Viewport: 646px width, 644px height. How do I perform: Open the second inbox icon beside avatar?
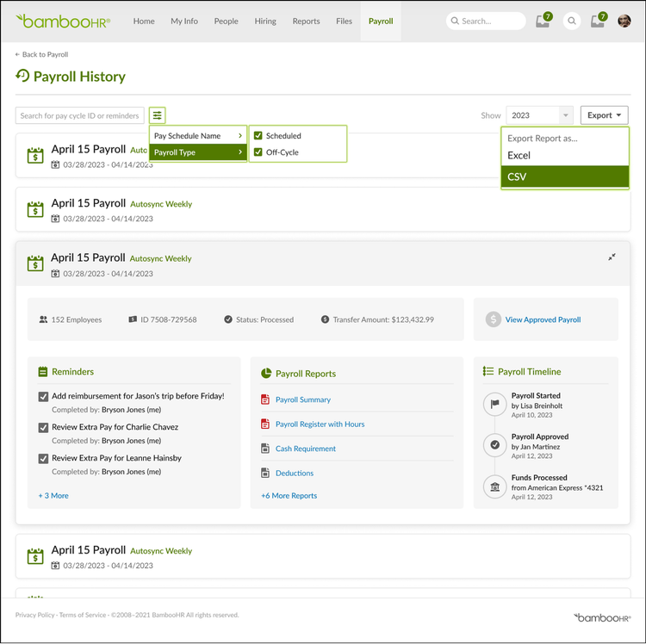(599, 20)
